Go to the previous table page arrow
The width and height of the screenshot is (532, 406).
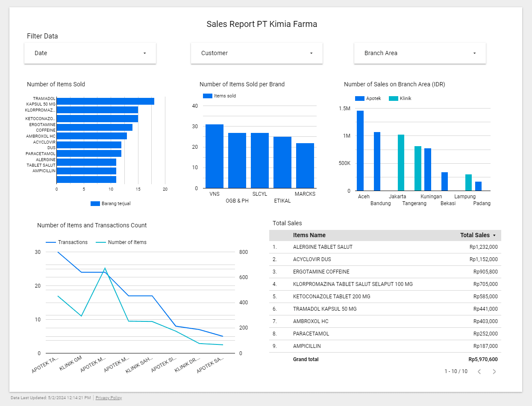click(x=479, y=371)
